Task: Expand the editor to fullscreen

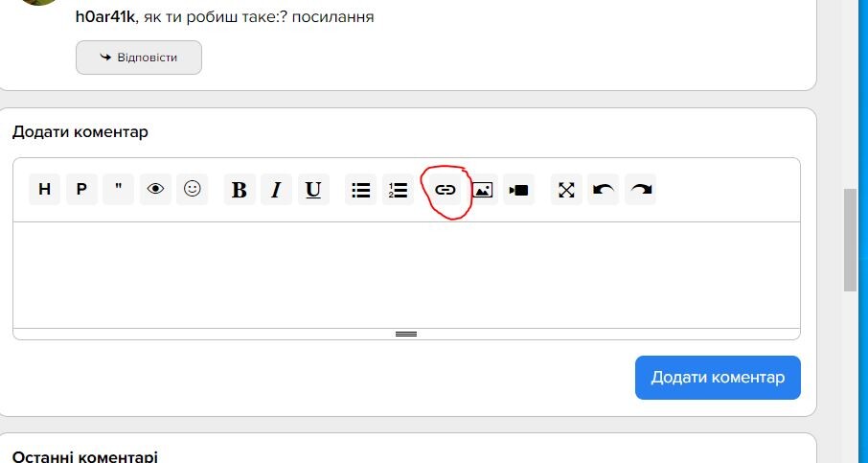Action: pos(566,190)
